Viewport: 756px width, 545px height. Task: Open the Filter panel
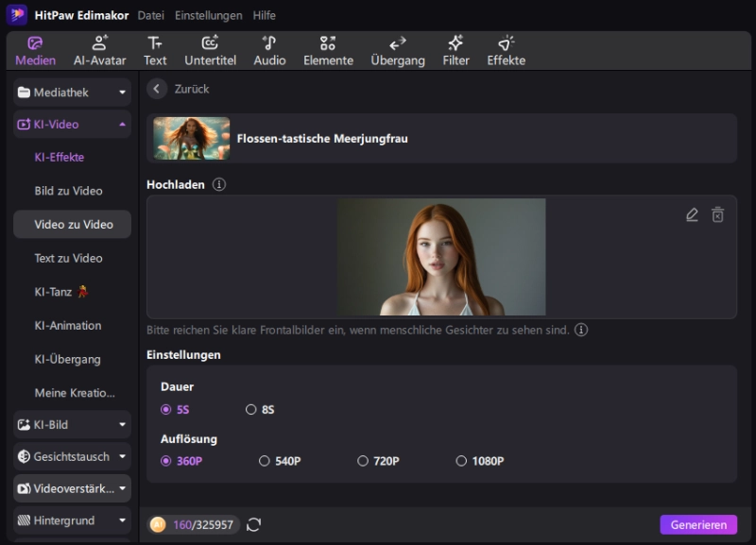[x=455, y=51]
